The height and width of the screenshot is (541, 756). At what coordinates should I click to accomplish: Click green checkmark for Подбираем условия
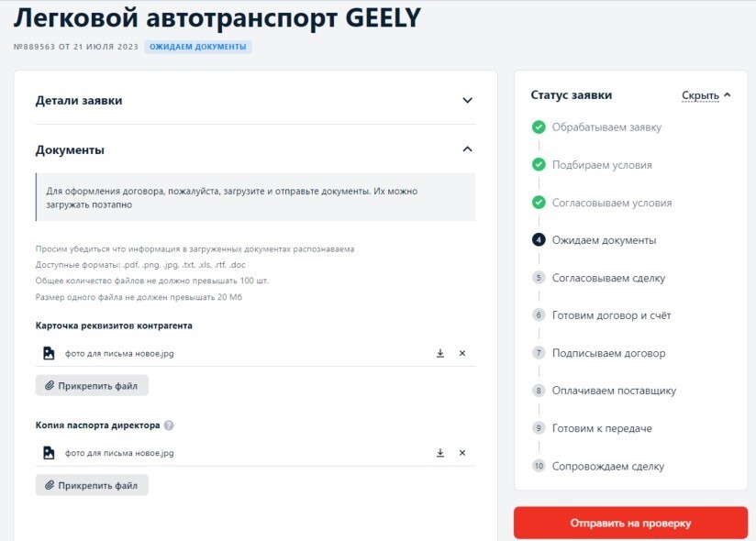coord(539,164)
